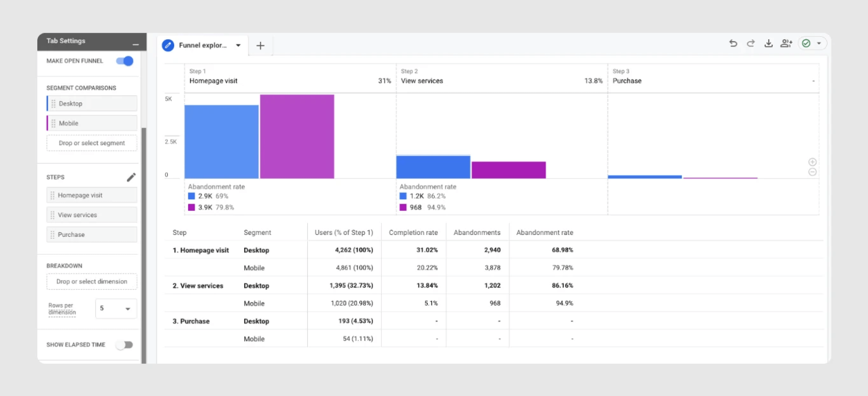868x396 pixels.
Task: Click the share users icon
Action: pos(786,43)
